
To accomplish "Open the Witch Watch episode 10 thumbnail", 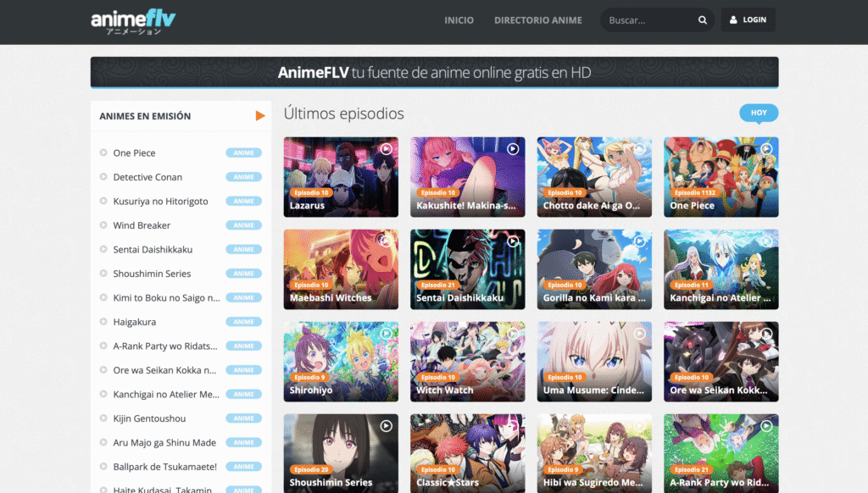I will (468, 362).
